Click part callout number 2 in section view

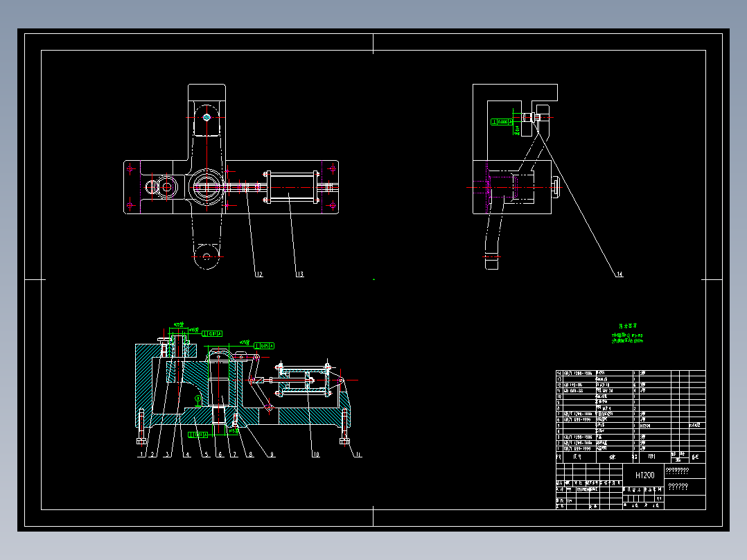(x=153, y=455)
